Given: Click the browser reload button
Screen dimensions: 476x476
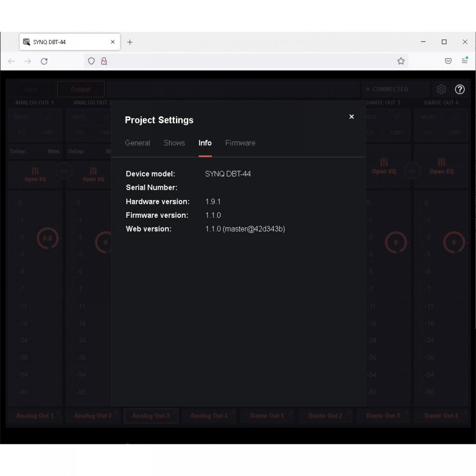Looking at the screenshot, I should point(44,61).
